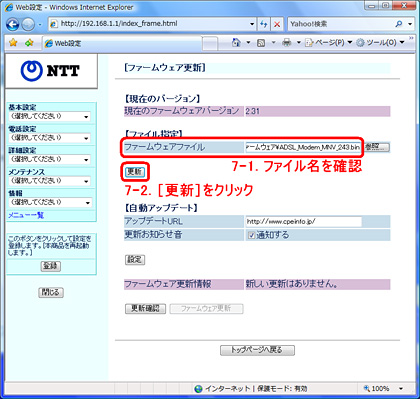Click the zoom magnifier icon in status bar
The width and height of the screenshot is (420, 399).
[366, 388]
